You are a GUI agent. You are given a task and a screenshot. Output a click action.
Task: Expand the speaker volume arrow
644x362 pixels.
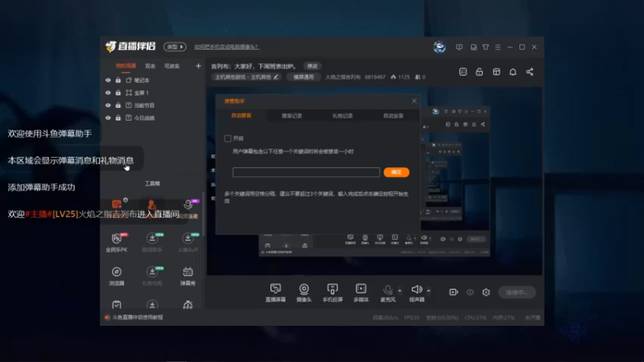coord(428,290)
